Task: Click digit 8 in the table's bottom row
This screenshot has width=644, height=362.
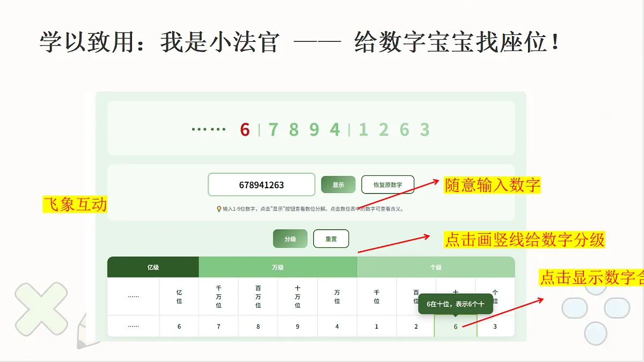Action: [258, 327]
